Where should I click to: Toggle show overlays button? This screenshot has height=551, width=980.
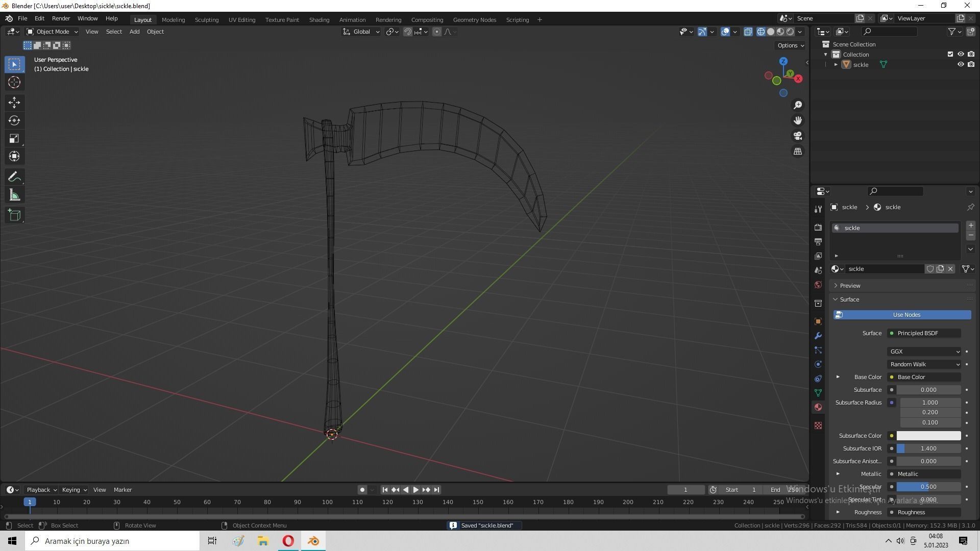tap(725, 32)
